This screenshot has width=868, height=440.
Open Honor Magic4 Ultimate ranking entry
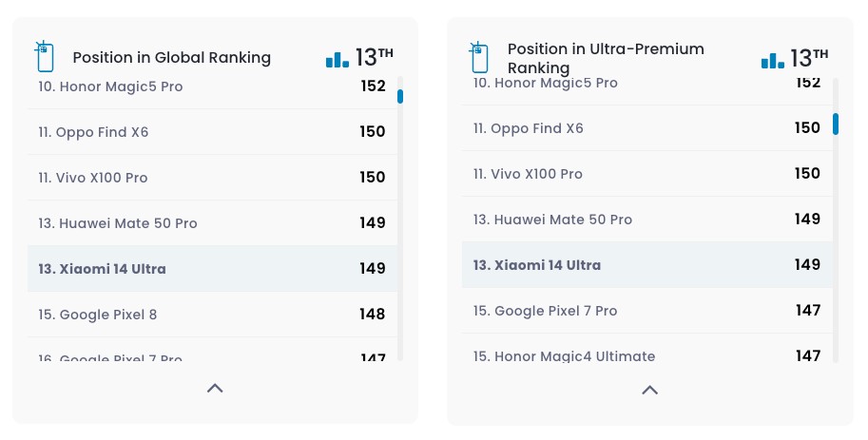564,355
